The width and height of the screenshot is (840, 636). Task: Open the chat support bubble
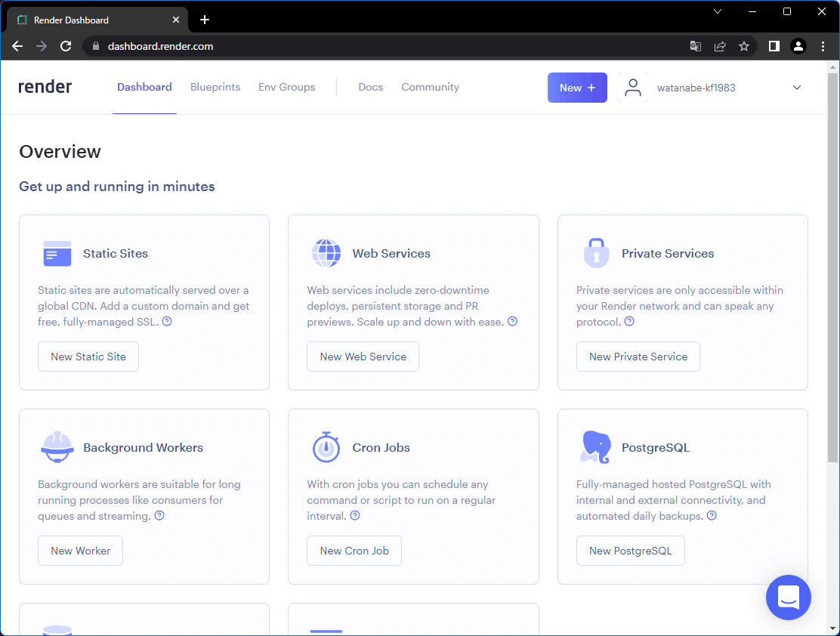tap(789, 597)
